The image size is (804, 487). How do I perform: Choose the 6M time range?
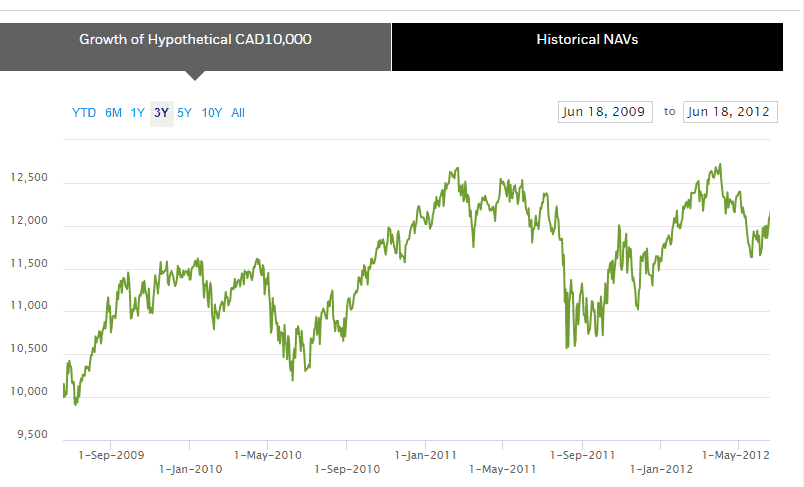coord(113,113)
